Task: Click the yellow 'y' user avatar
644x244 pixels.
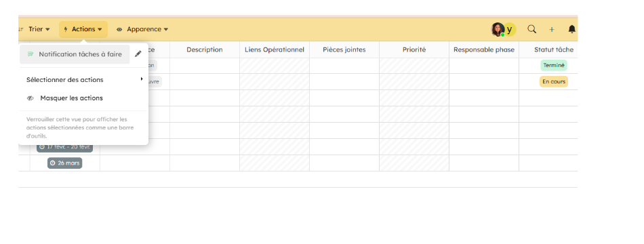Action: (x=510, y=29)
